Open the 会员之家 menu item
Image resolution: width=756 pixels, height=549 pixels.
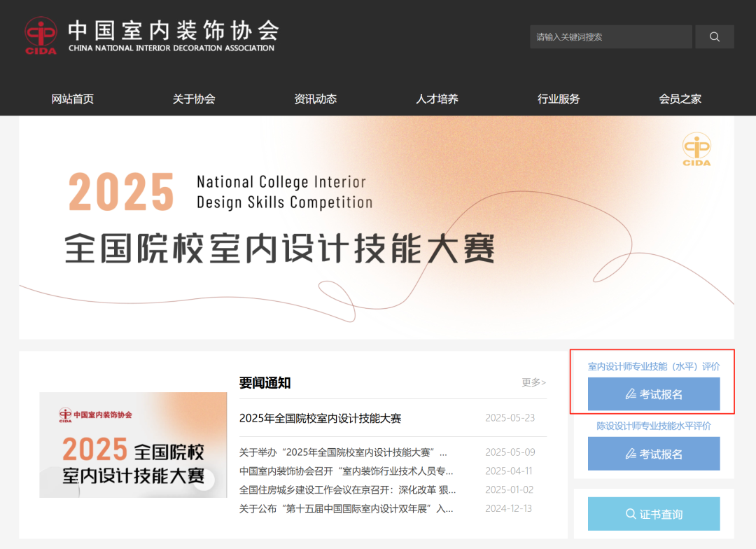point(680,99)
